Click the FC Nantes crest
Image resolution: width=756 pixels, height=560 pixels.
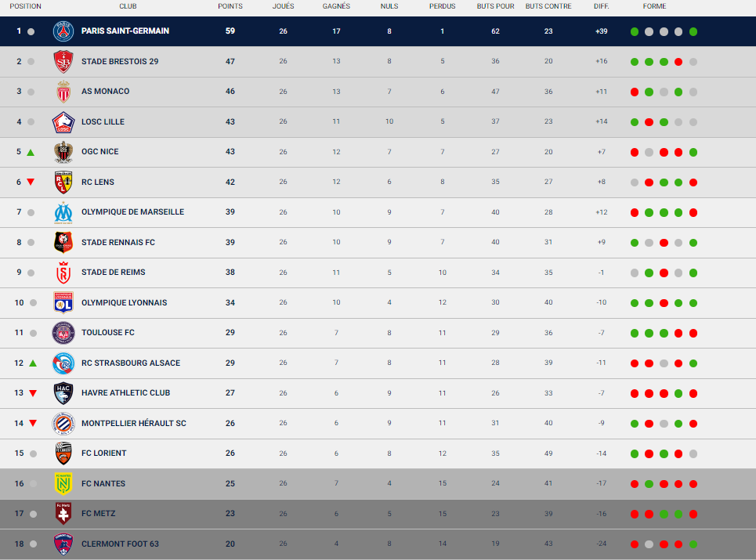63,484
